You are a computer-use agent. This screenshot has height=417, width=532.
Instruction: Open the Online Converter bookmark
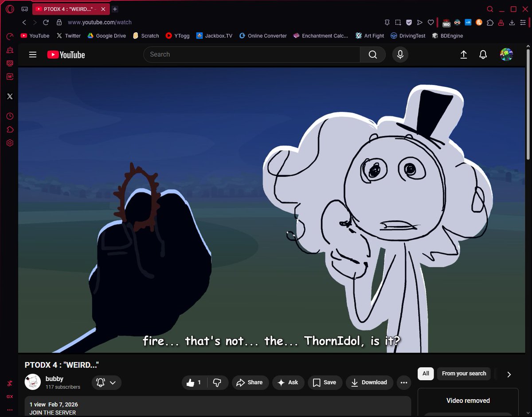263,36
